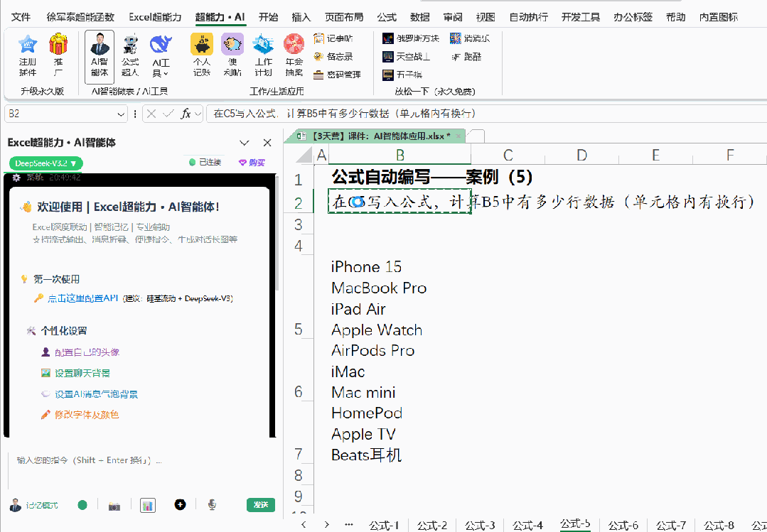Select the 公式-1 sheet tab
Viewport: 767px width, 532px height.
384,525
